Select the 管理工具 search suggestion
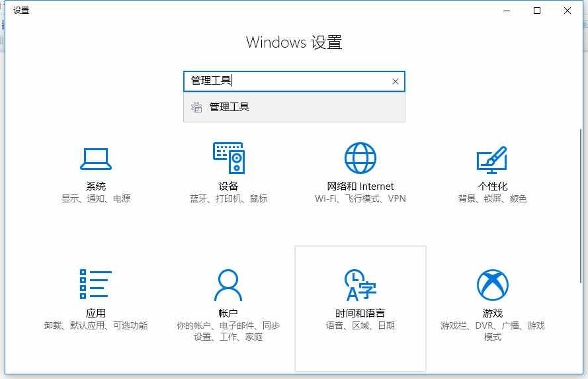 (294, 107)
